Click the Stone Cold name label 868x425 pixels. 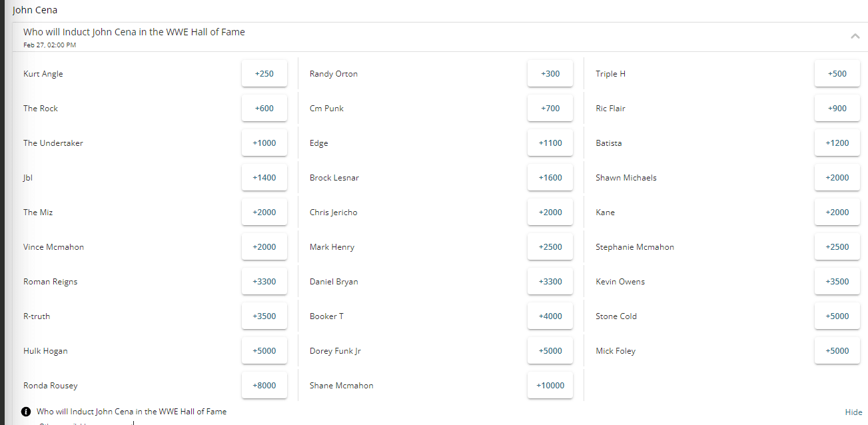[x=616, y=316]
